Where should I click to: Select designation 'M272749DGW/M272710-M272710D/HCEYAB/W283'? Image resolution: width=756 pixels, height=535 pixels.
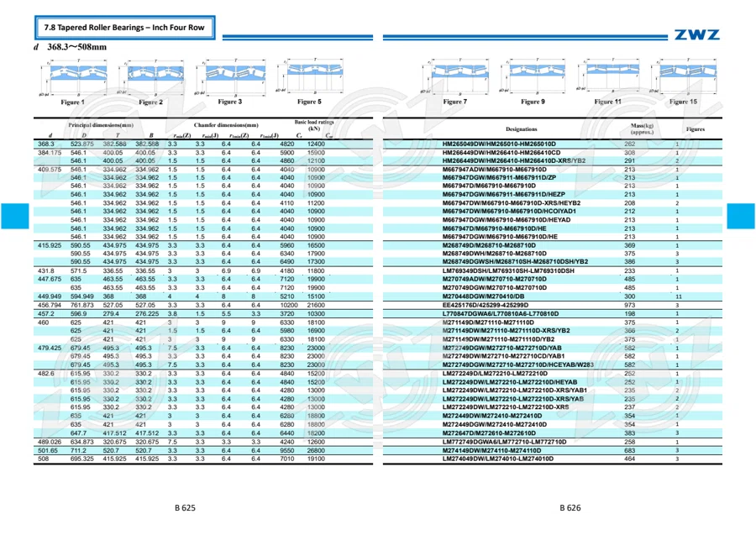tap(517, 365)
